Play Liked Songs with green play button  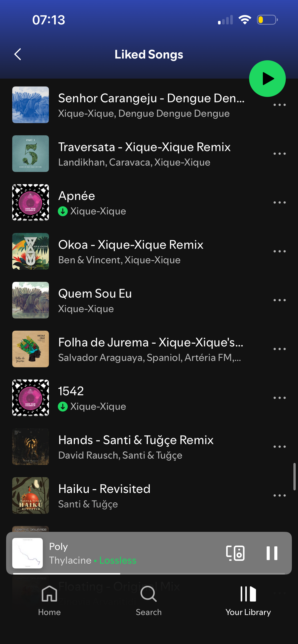[x=267, y=79]
